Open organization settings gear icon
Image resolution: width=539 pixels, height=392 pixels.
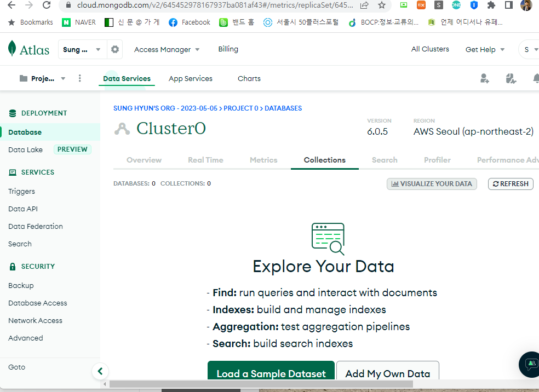click(115, 49)
